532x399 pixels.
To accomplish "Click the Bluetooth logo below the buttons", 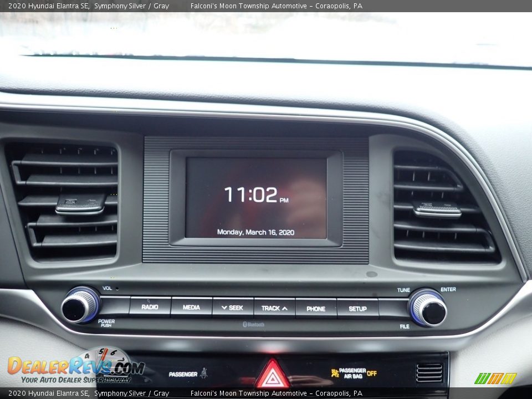I will [x=253, y=325].
